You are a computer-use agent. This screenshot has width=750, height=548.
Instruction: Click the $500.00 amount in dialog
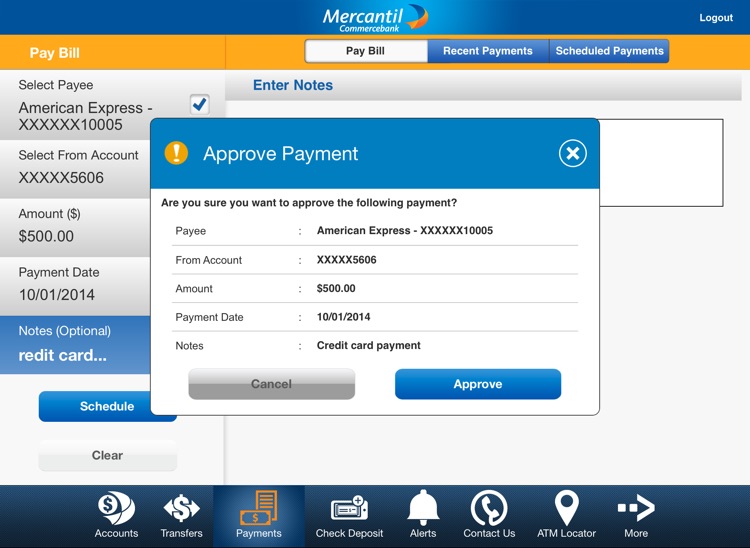[x=336, y=288]
